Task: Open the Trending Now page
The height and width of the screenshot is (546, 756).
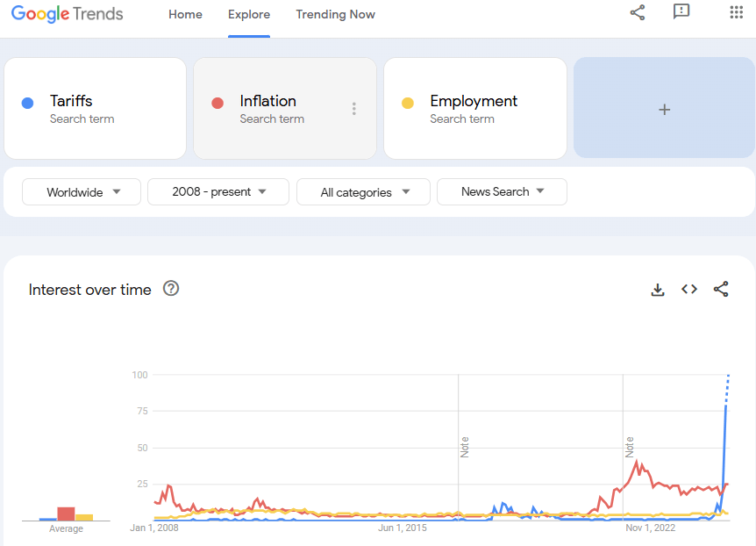Action: point(335,14)
